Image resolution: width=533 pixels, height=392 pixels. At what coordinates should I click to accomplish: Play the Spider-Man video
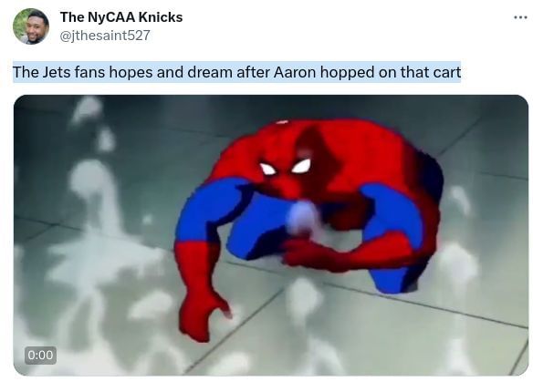[x=271, y=235]
